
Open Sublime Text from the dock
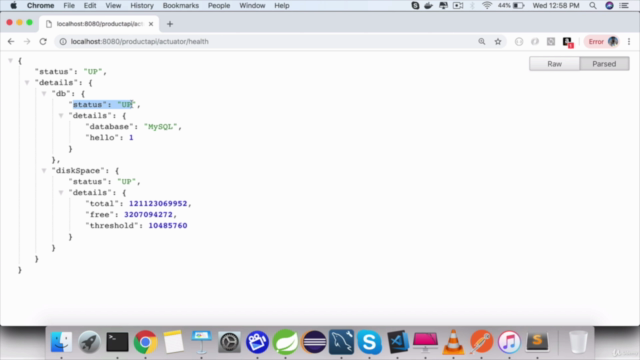pos(537,342)
